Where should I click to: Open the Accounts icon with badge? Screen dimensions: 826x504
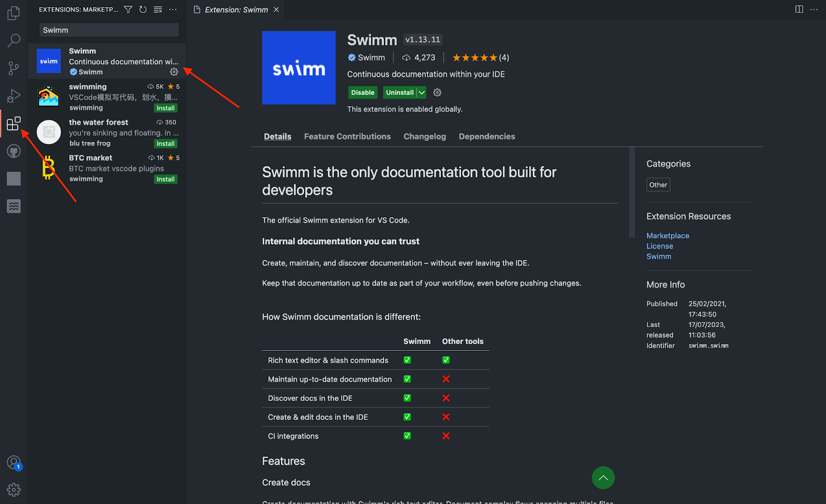point(14,463)
